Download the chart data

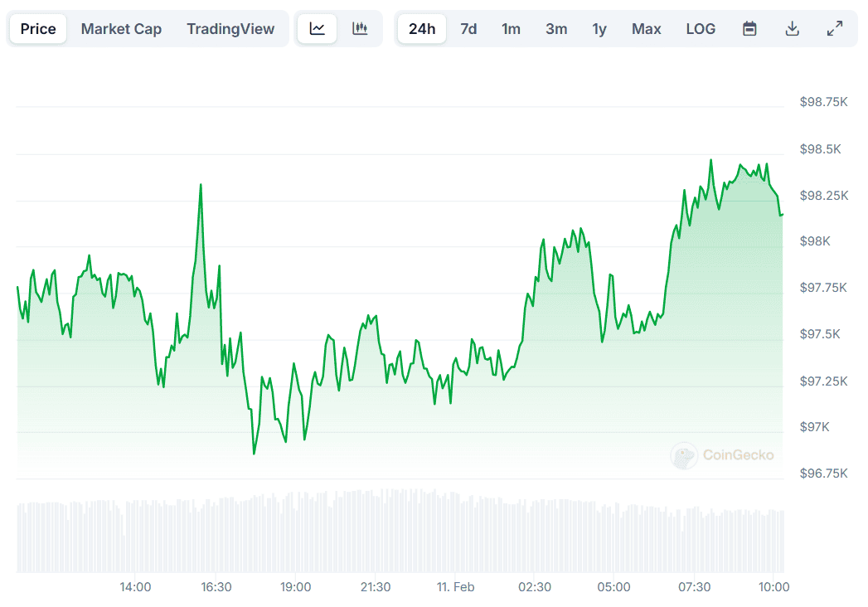[x=793, y=29]
